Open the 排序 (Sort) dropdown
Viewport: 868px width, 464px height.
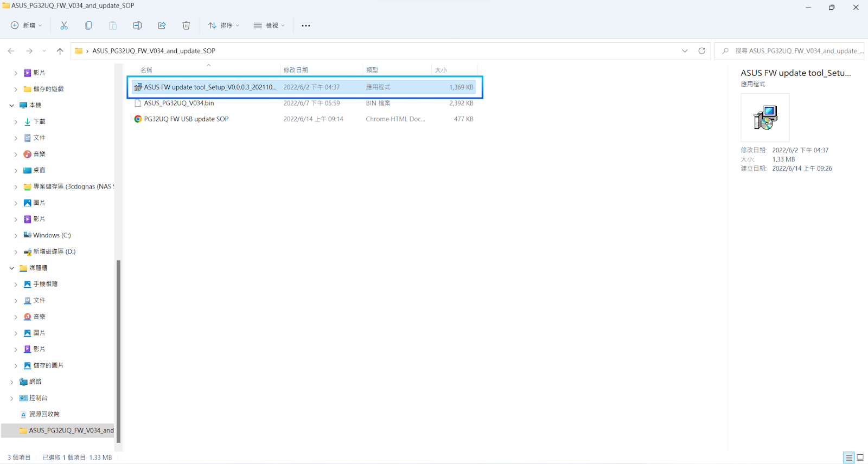(224, 25)
